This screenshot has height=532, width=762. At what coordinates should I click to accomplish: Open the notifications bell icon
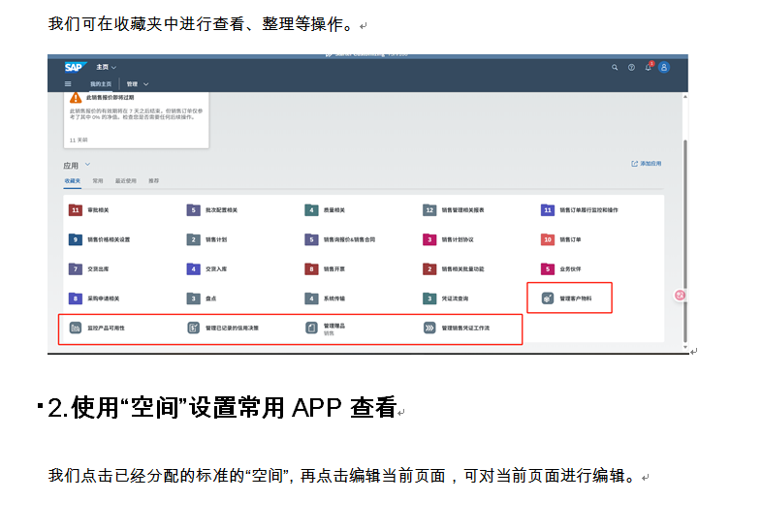pos(648,68)
